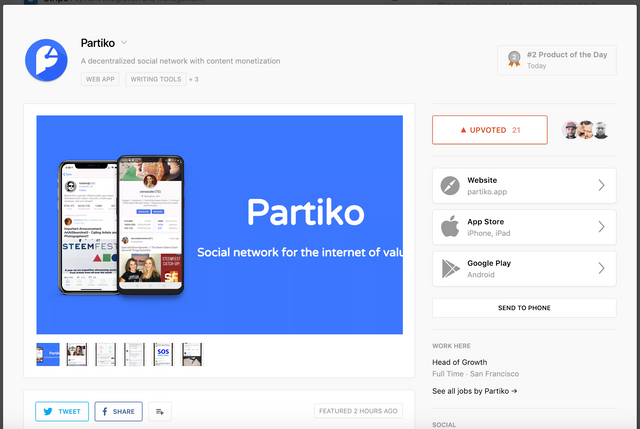640x429 pixels.
Task: Open the Google Play Android link
Action: click(524, 269)
